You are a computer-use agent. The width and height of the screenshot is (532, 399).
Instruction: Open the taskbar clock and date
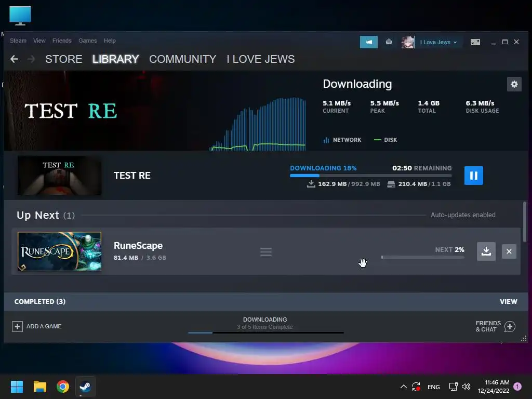pos(494,387)
